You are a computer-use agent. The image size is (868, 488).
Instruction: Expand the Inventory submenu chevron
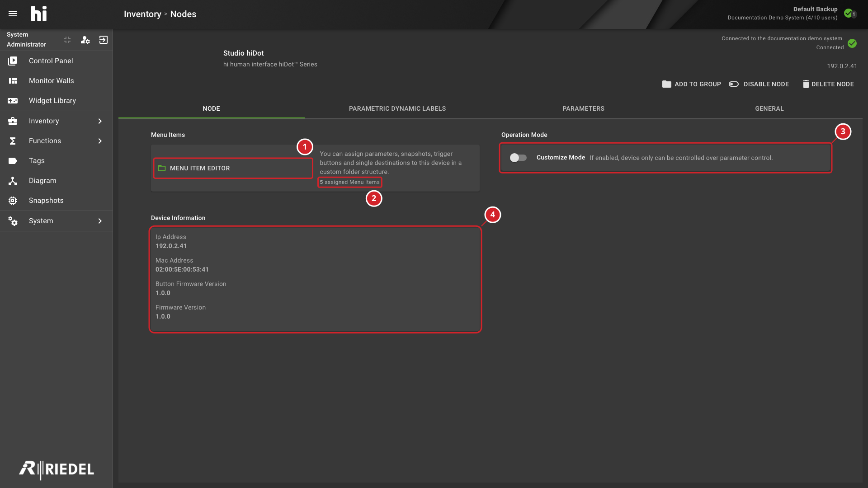[x=100, y=121]
